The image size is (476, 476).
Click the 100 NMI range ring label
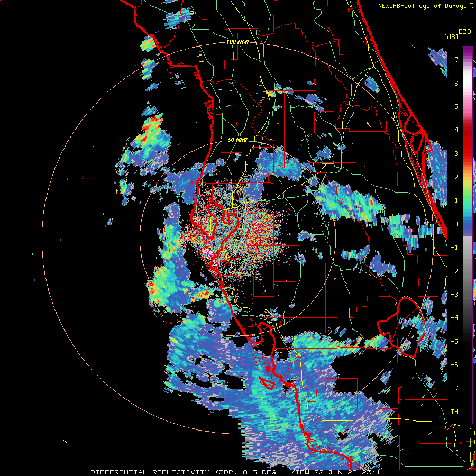point(237,42)
